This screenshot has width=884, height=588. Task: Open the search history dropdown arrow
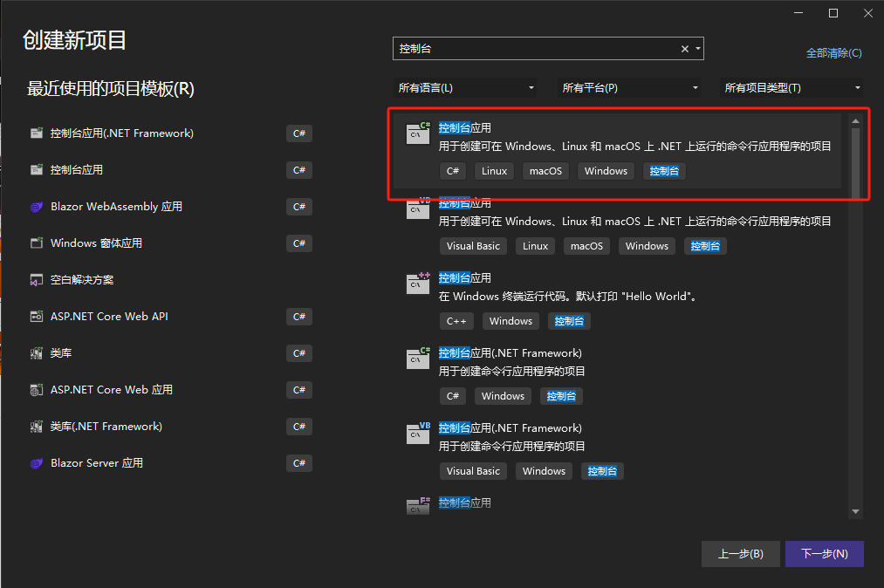pyautogui.click(x=698, y=49)
